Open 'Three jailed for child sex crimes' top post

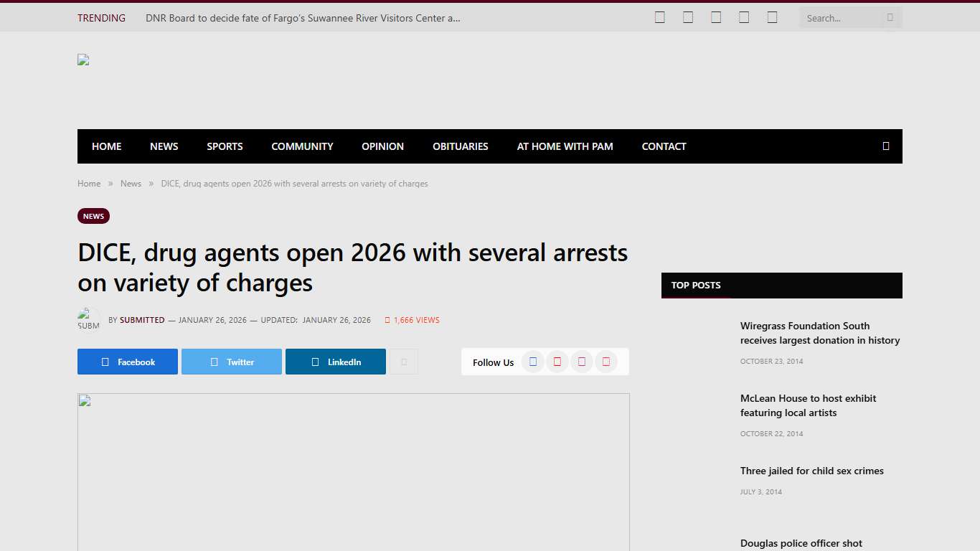click(811, 471)
